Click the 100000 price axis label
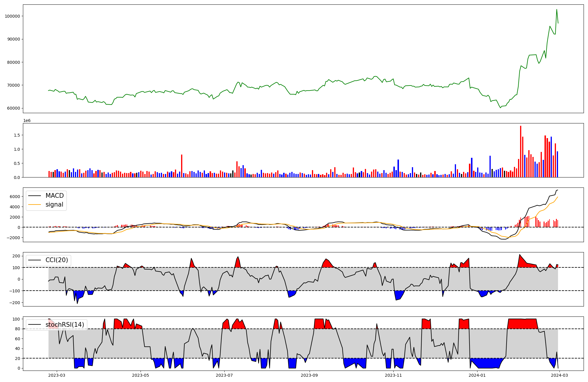588x382 pixels. 12,16
